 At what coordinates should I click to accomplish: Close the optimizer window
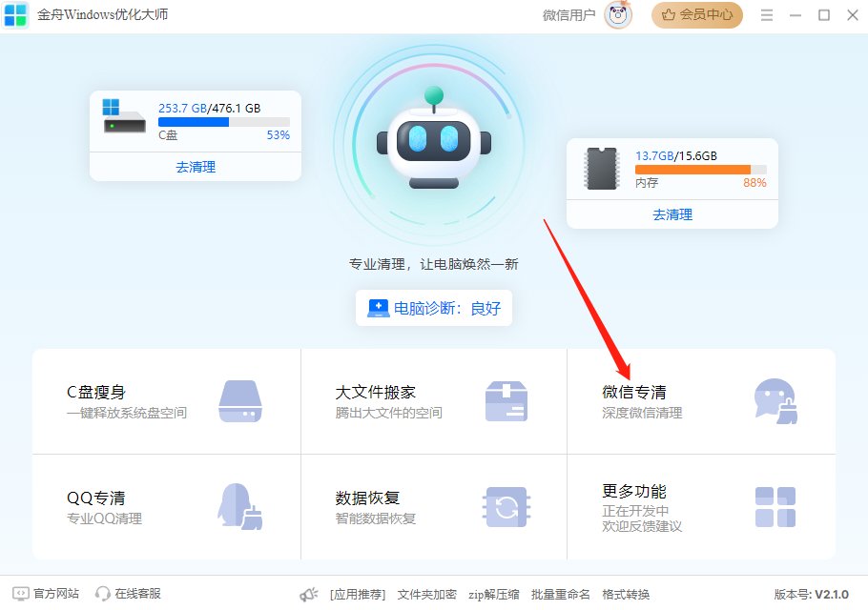coord(853,15)
